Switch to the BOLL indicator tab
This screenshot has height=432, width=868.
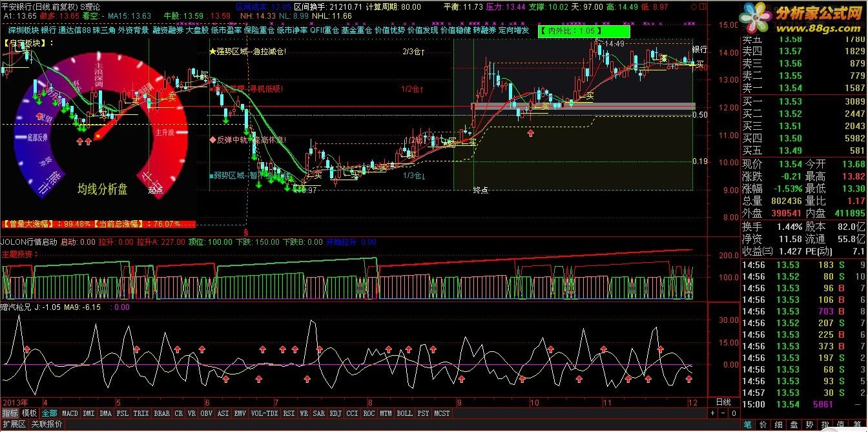405,413
